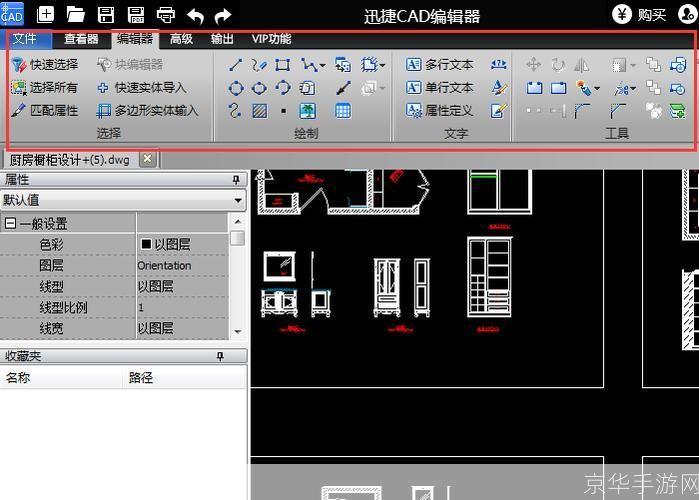This screenshot has width=699, height=500.
Task: Select the Spline curve tool
Action: point(234,111)
